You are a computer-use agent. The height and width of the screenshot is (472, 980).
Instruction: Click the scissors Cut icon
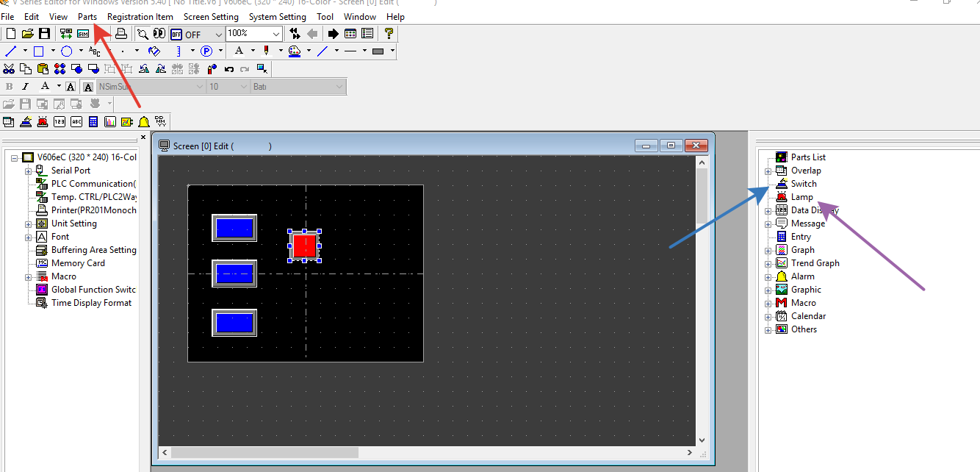coord(9,69)
